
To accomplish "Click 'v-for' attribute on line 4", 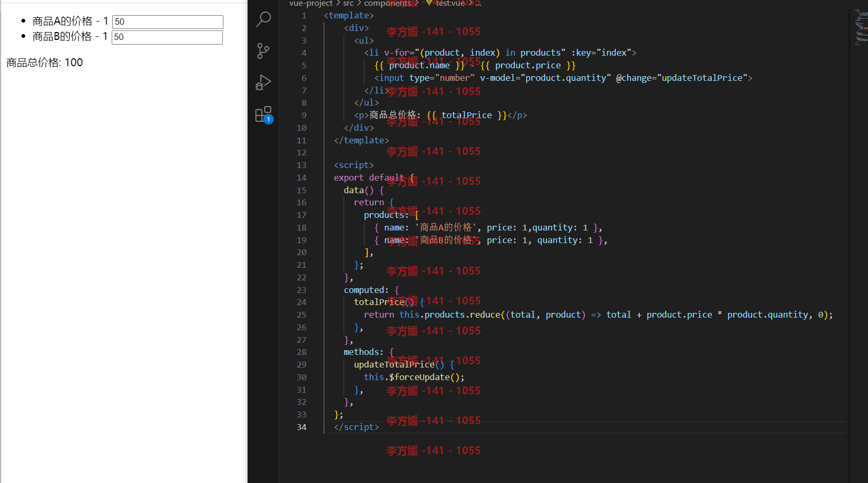I will (397, 53).
